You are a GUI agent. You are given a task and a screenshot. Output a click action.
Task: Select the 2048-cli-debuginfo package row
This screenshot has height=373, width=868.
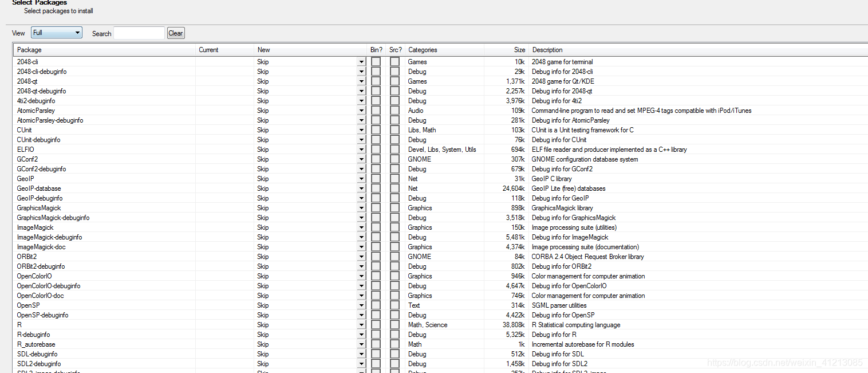(441, 72)
